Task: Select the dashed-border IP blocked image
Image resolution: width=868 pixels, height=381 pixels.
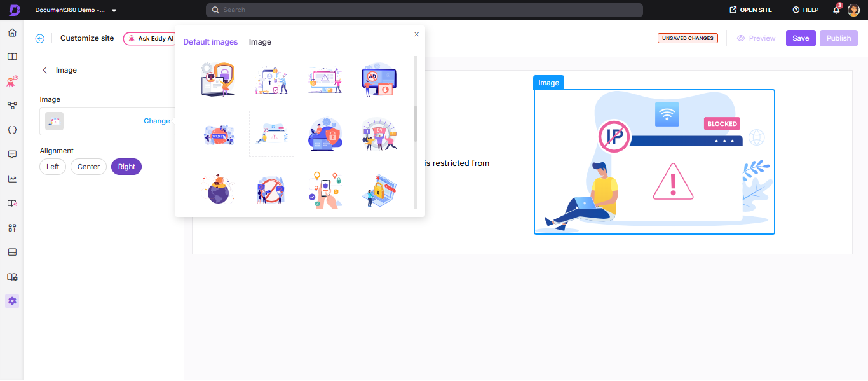Action: tap(272, 134)
